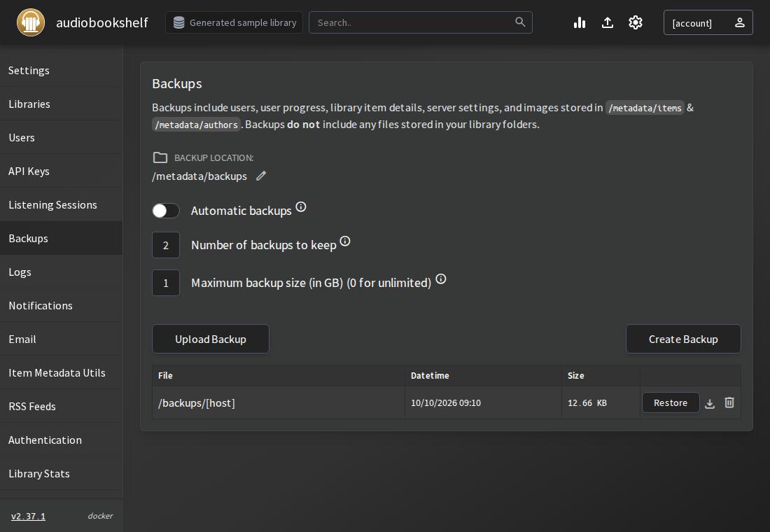Image resolution: width=770 pixels, height=532 pixels.
Task: Click the BACKUP LOCATION label
Action: 213,157
